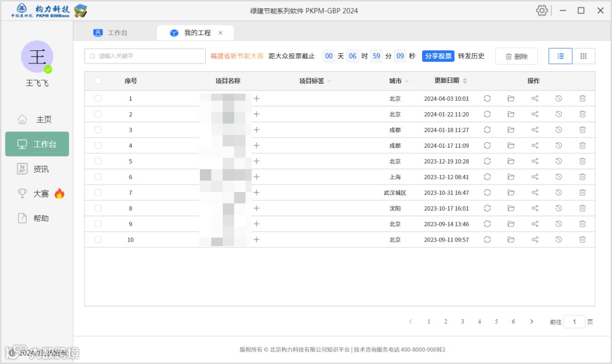Check the checkbox for row 9
The image size is (612, 364).
[x=98, y=224]
